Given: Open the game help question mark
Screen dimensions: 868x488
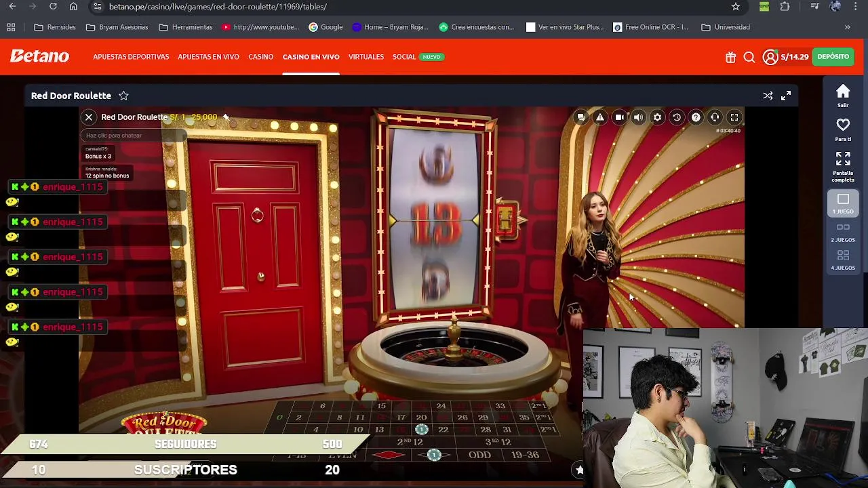Looking at the screenshot, I should pyautogui.click(x=696, y=117).
